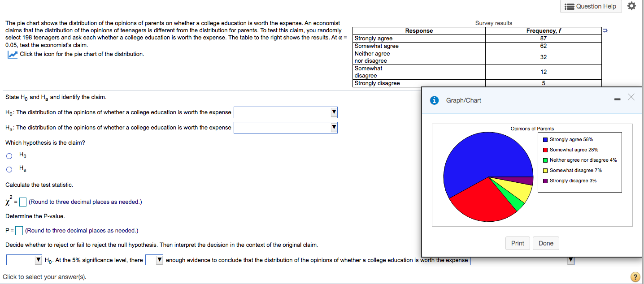644x284 pixels.
Task: Click the purple Strongly disagree legend swatch
Action: [545, 181]
